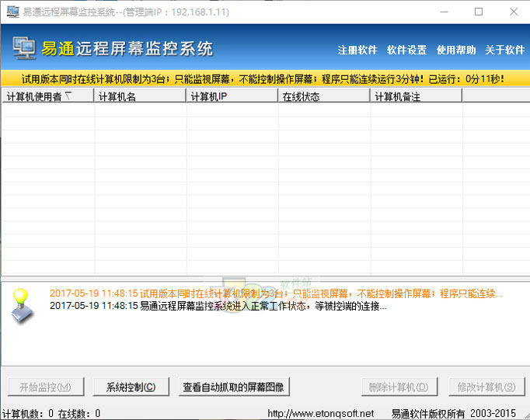530x420 pixels.
Task: Click 在线数: 0 in the status bar
Action: pos(79,413)
